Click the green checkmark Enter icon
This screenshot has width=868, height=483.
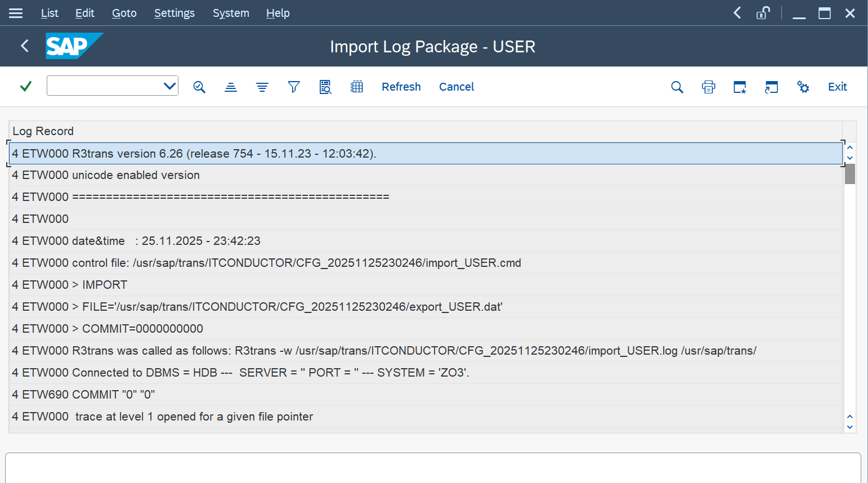point(26,87)
